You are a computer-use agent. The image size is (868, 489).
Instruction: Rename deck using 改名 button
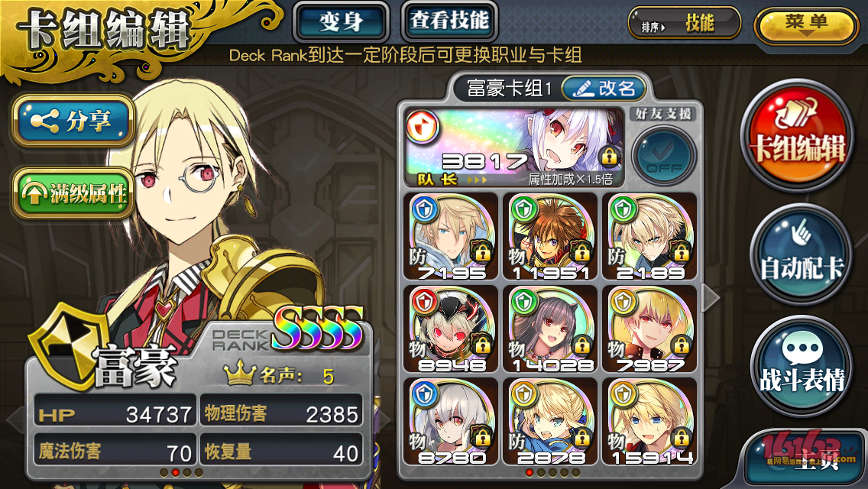tap(604, 88)
